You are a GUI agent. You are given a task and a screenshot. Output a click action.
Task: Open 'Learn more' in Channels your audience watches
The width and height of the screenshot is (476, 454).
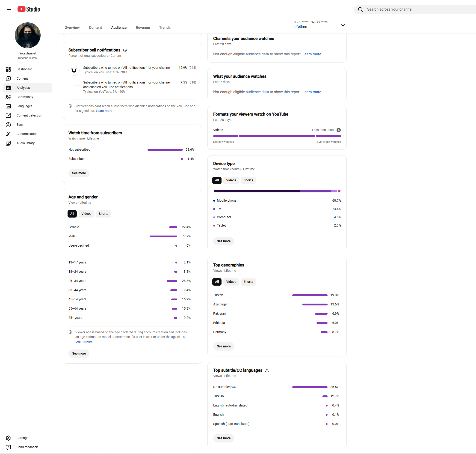(x=311, y=54)
